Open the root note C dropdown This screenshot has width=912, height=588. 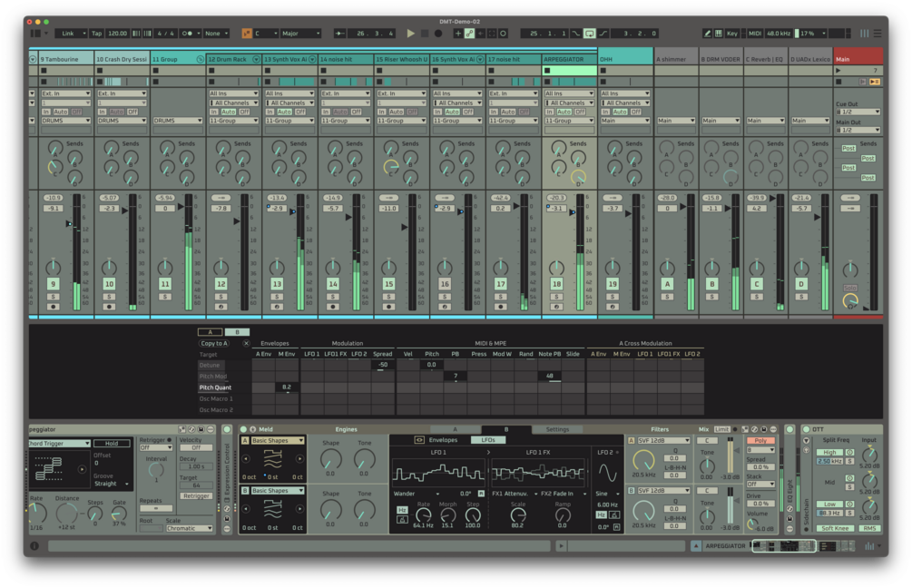tap(266, 34)
